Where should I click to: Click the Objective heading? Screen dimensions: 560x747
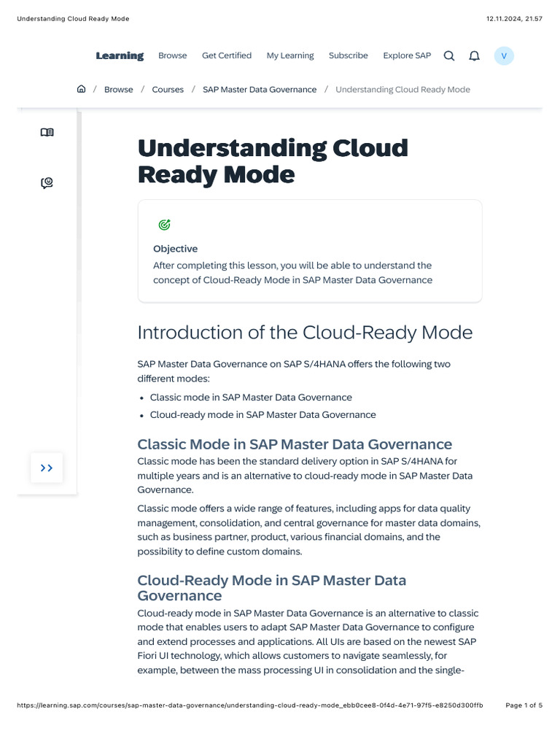(x=175, y=249)
